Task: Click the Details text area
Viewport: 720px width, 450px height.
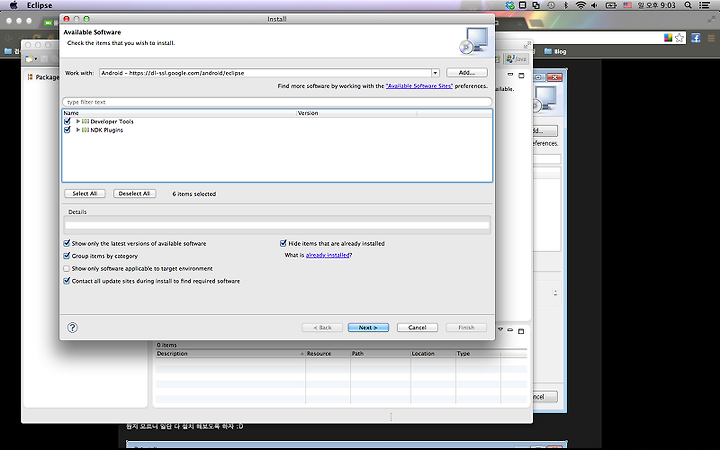Action: (277, 225)
